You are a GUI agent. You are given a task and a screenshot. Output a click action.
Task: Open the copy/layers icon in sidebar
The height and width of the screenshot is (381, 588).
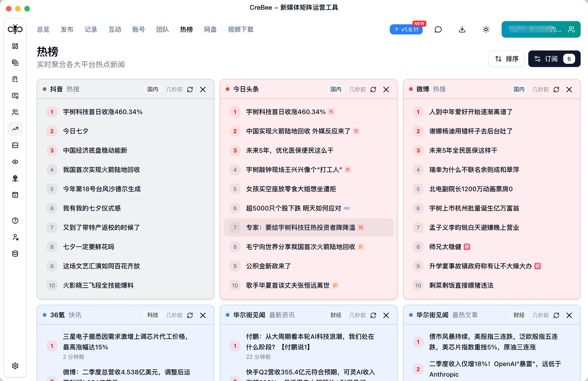click(15, 63)
